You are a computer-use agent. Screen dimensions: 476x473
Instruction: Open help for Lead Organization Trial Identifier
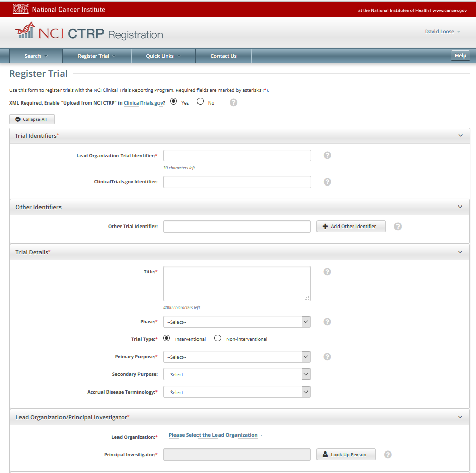(327, 155)
